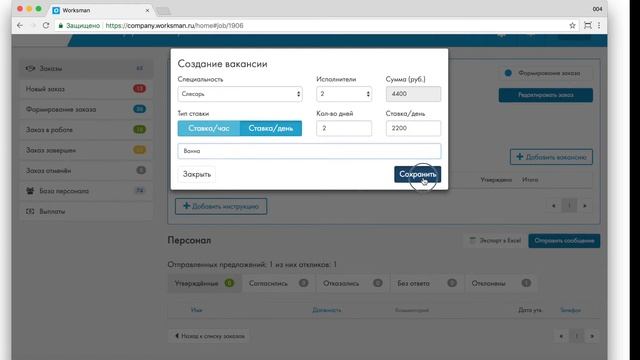Sort by the Имя column header

(196, 310)
